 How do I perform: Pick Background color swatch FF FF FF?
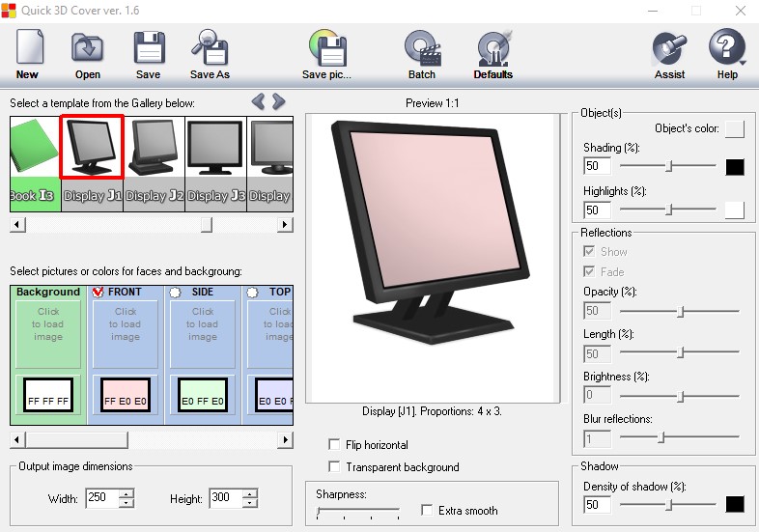coord(48,395)
